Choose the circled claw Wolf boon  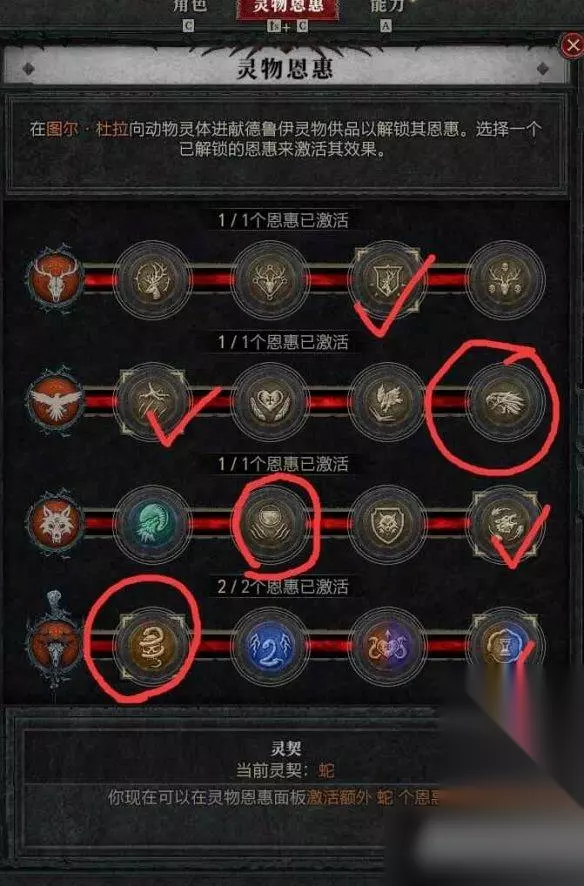tap(271, 524)
